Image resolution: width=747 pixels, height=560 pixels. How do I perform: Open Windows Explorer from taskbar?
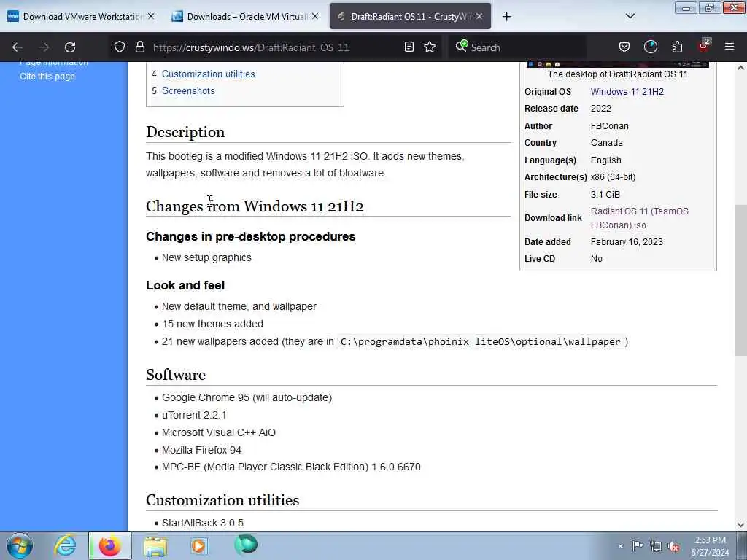(x=155, y=546)
